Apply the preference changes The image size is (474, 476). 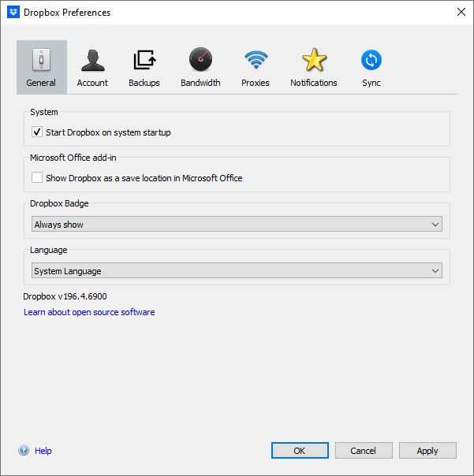pyautogui.click(x=427, y=451)
